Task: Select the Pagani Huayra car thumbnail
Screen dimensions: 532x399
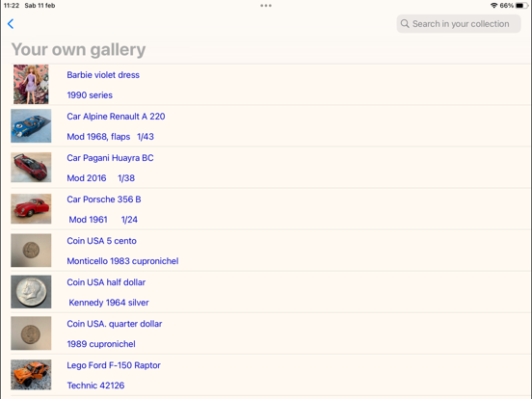Action: (31, 168)
